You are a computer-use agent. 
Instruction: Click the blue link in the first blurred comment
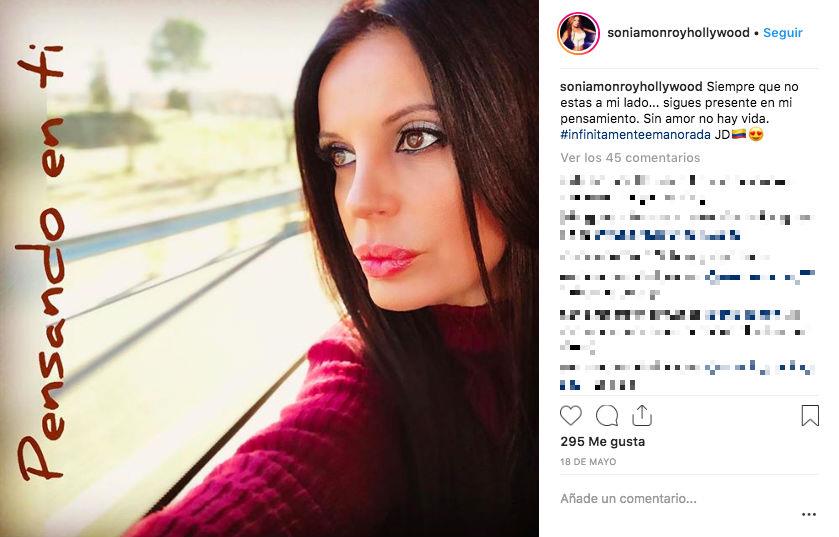click(x=667, y=235)
